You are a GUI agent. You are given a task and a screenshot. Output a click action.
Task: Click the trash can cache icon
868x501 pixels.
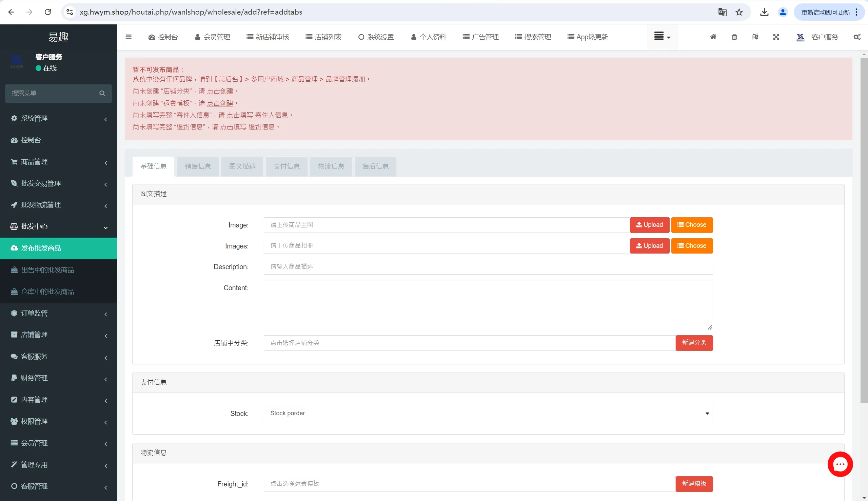734,37
